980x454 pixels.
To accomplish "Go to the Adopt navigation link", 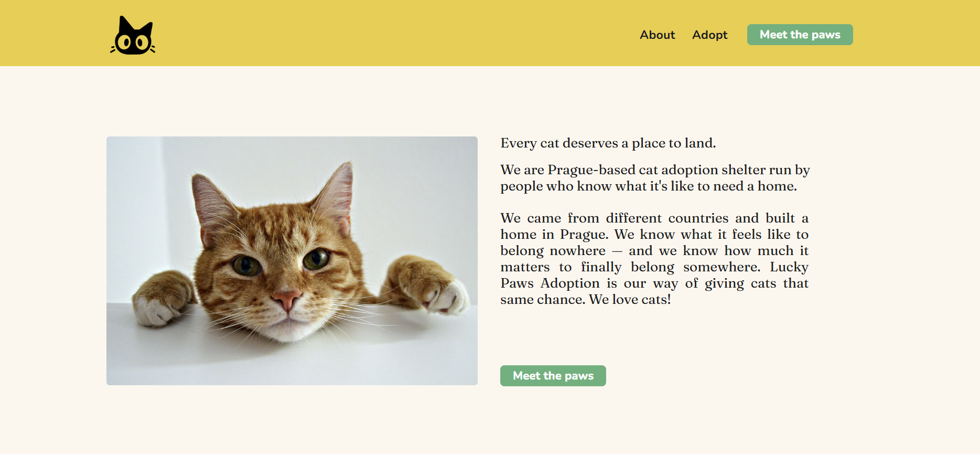I will [709, 35].
